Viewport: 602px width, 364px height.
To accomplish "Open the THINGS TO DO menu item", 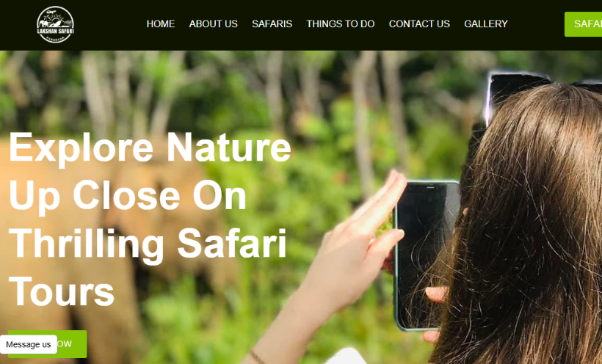I will tap(340, 23).
